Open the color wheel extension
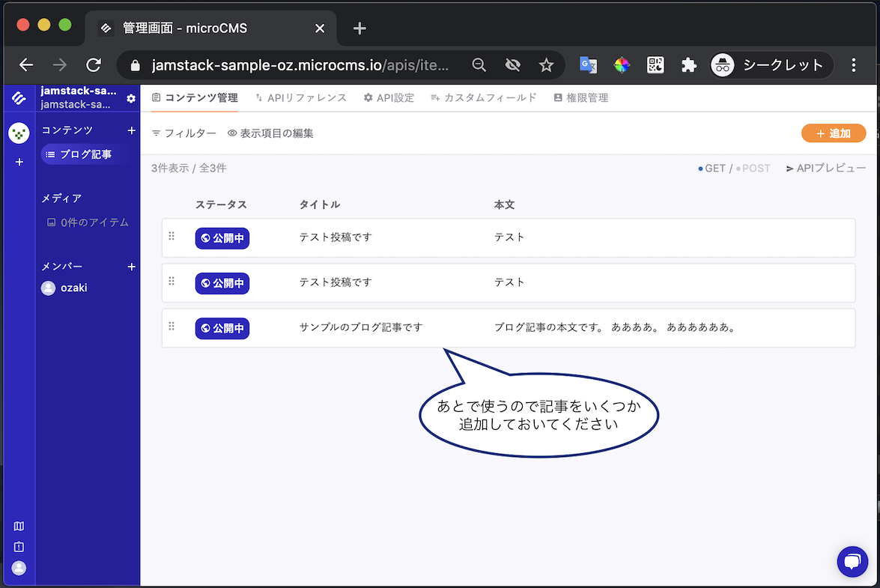This screenshot has height=588, width=880. [622, 65]
